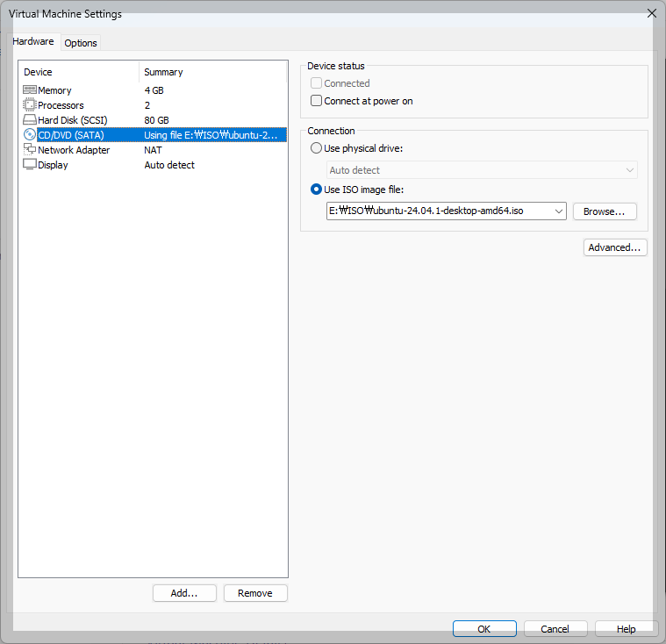The image size is (666, 644).
Task: Select Use physical drive radio button
Action: pos(316,147)
